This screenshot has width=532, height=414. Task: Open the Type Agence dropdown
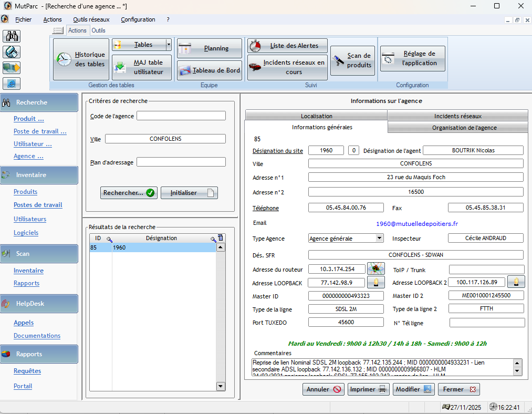(x=380, y=238)
